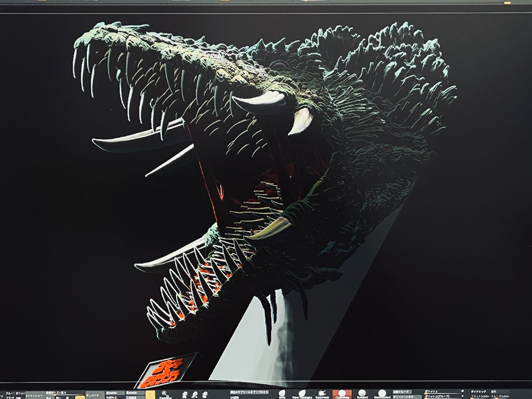Click the ポリッシュ slider
This screenshot has width=532, height=399.
(442, 392)
